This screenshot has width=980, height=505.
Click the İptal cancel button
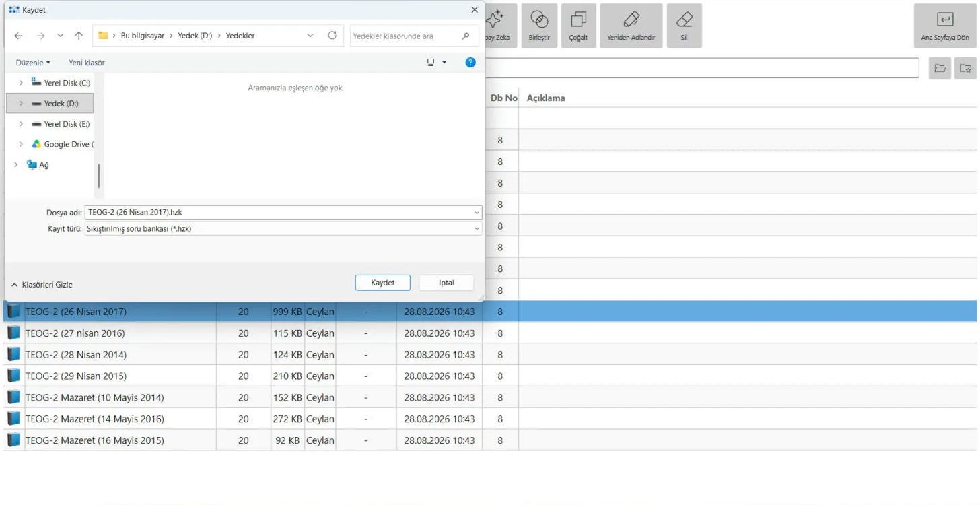[446, 283]
